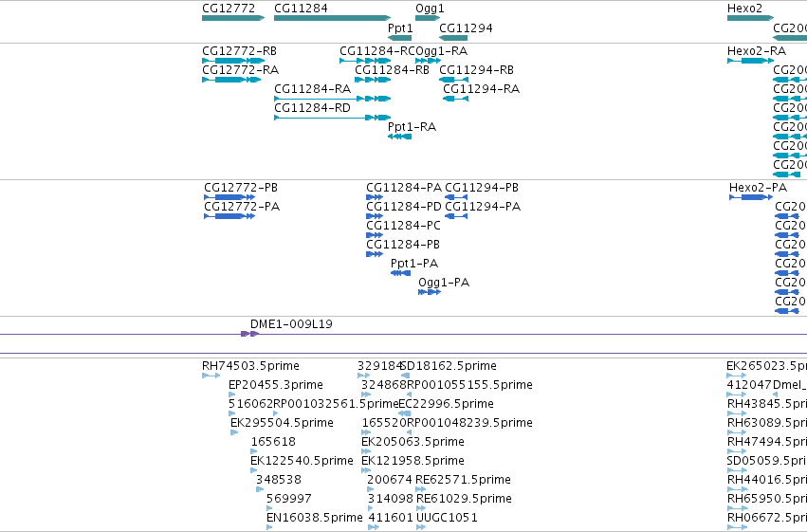Select EST SD05059 at right edge
807x532 pixels.
click(737, 470)
